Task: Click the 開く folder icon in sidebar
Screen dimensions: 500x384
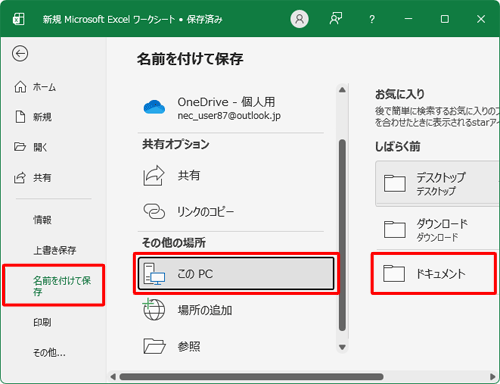Action: (x=20, y=147)
